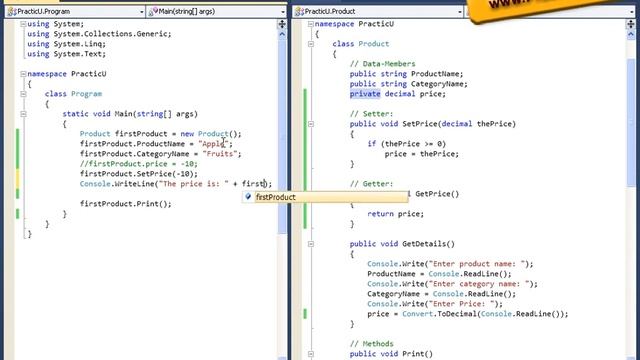Click the vertical scrollbar thumb in Program editor
640x360 pixels.
pyautogui.click(x=282, y=137)
